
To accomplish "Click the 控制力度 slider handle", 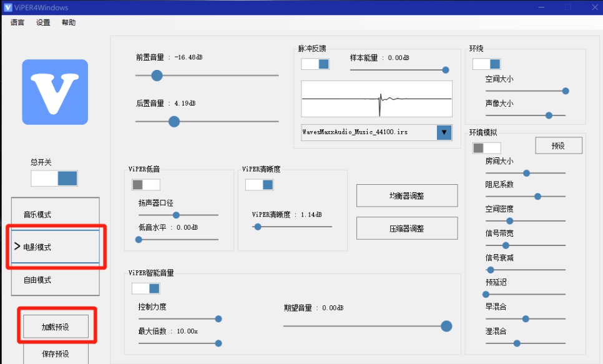I will click(218, 319).
